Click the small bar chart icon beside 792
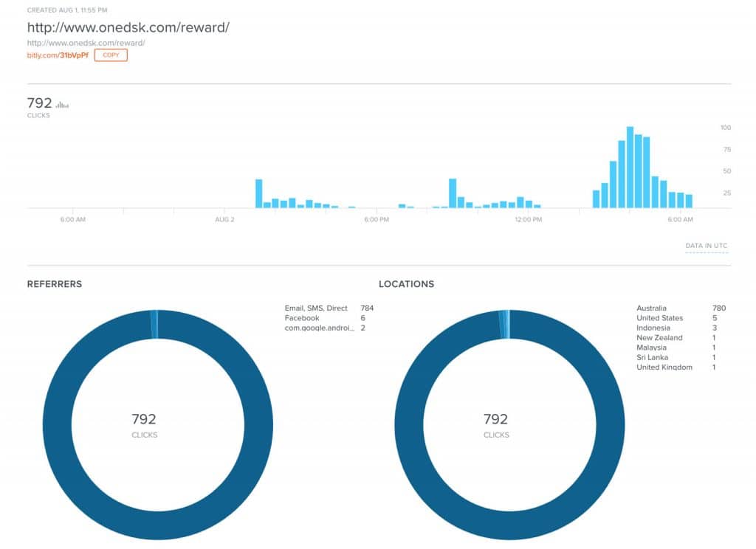This screenshot has width=756, height=549. pos(62,105)
